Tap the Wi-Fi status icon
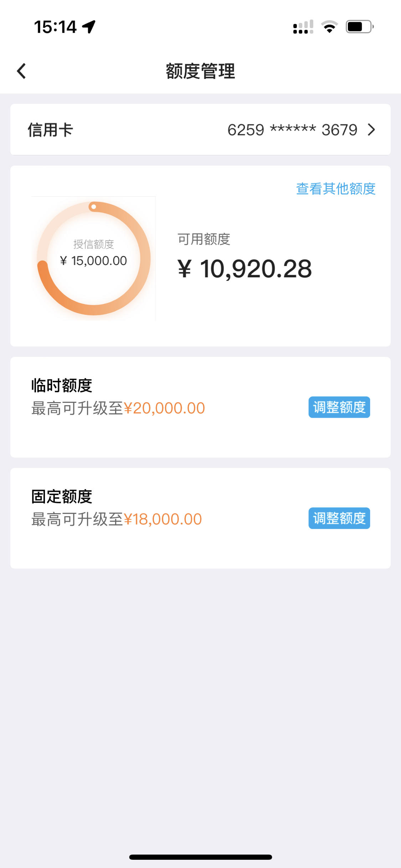Viewport: 401px width, 868px height. click(x=329, y=27)
